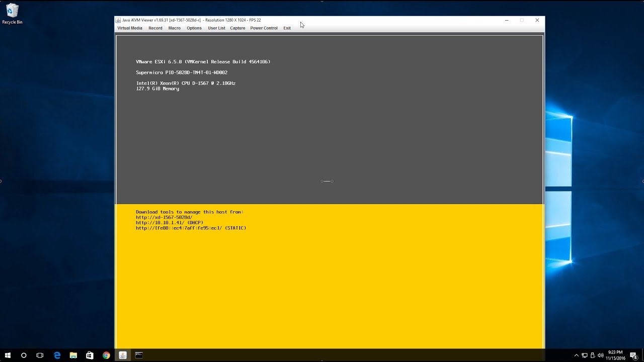
Task: Launch Microsoft Edge from the taskbar
Action: pos(57,355)
